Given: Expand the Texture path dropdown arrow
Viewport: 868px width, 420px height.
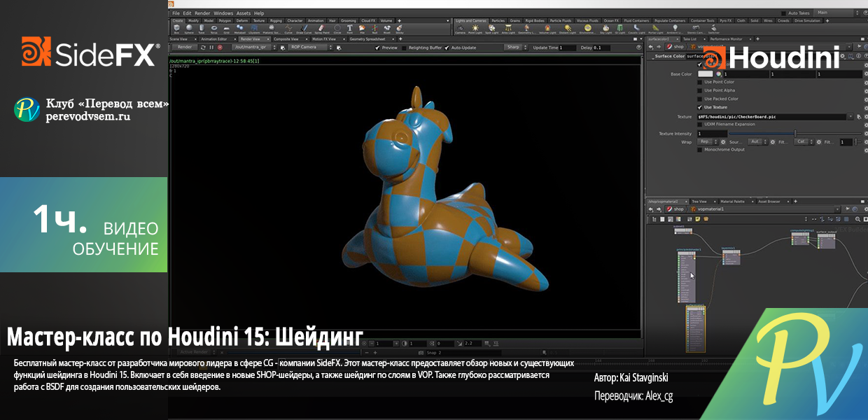Looking at the screenshot, I should tap(850, 117).
